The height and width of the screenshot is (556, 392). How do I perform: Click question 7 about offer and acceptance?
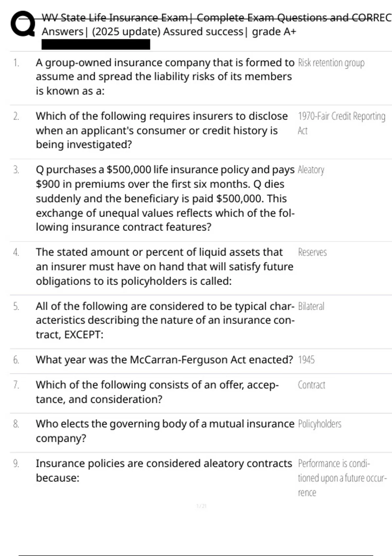157,392
